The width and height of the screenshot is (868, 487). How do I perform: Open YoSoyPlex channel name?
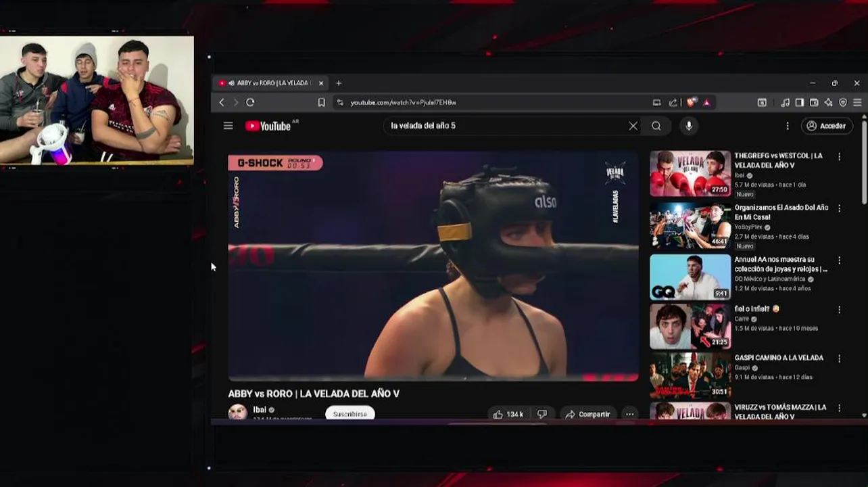[748, 227]
